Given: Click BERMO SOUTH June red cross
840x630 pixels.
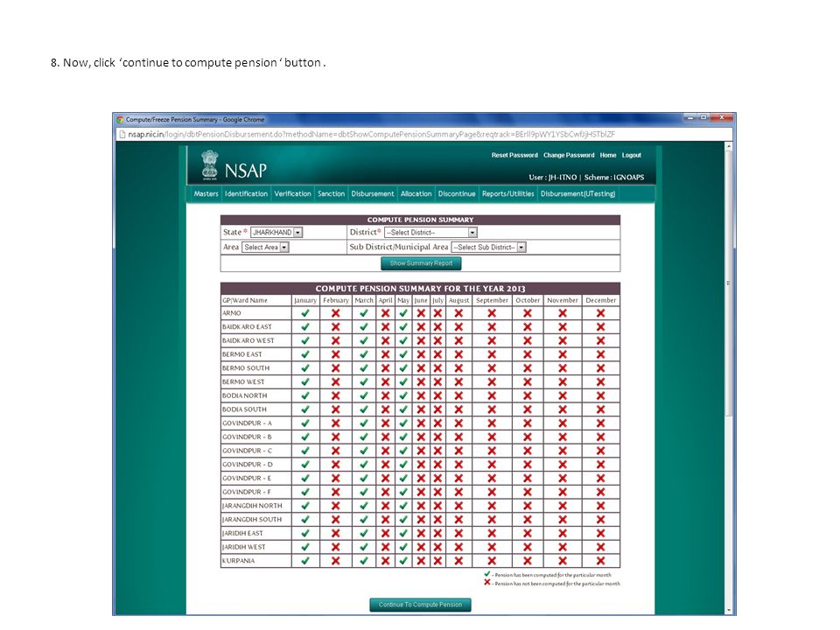Looking at the screenshot, I should (x=421, y=368).
